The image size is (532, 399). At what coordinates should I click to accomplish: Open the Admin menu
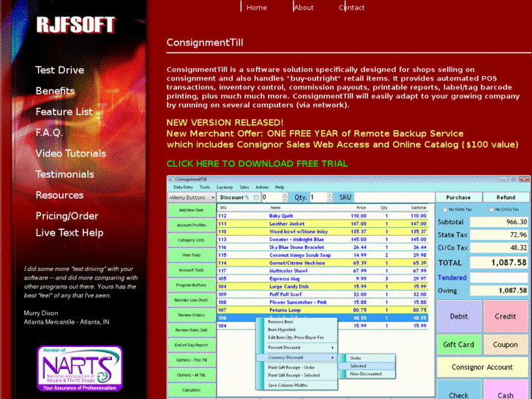pos(262,187)
